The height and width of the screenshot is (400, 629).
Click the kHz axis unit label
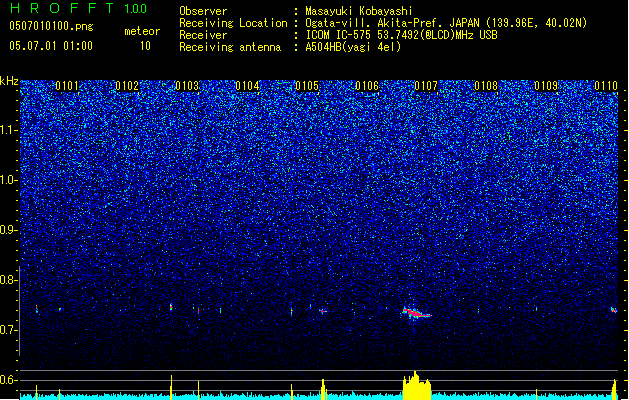[x=9, y=81]
